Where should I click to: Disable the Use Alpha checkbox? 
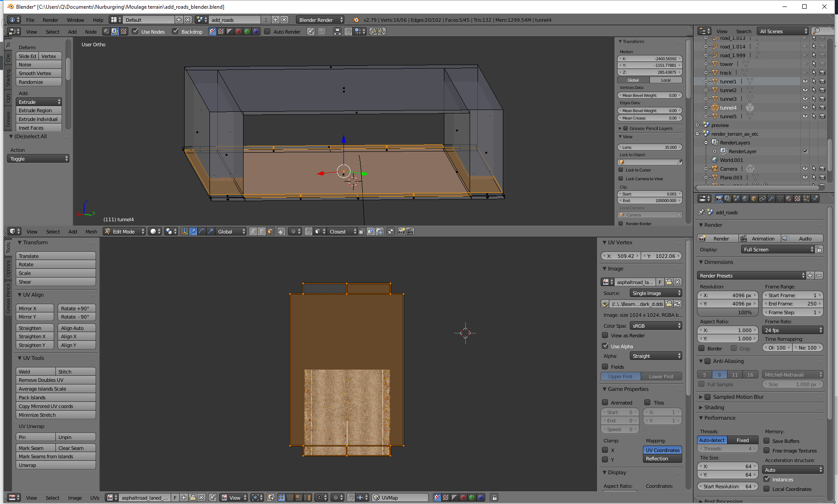pos(605,346)
